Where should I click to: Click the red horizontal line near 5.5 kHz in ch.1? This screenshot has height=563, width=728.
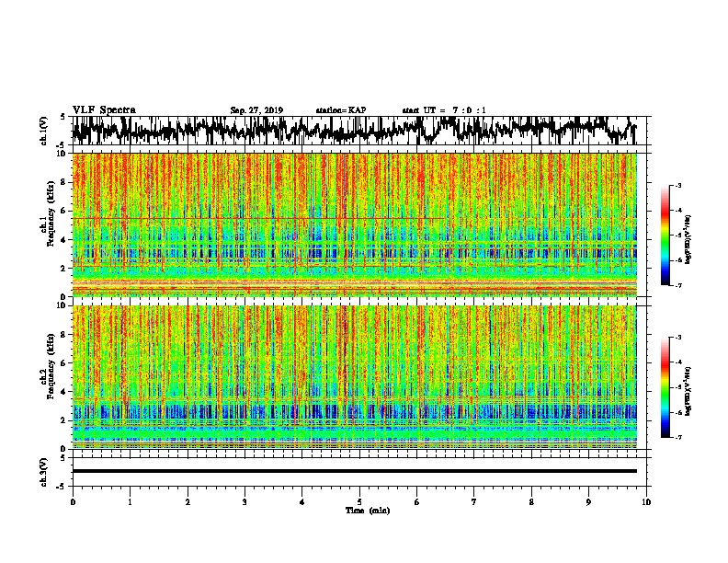(257, 218)
